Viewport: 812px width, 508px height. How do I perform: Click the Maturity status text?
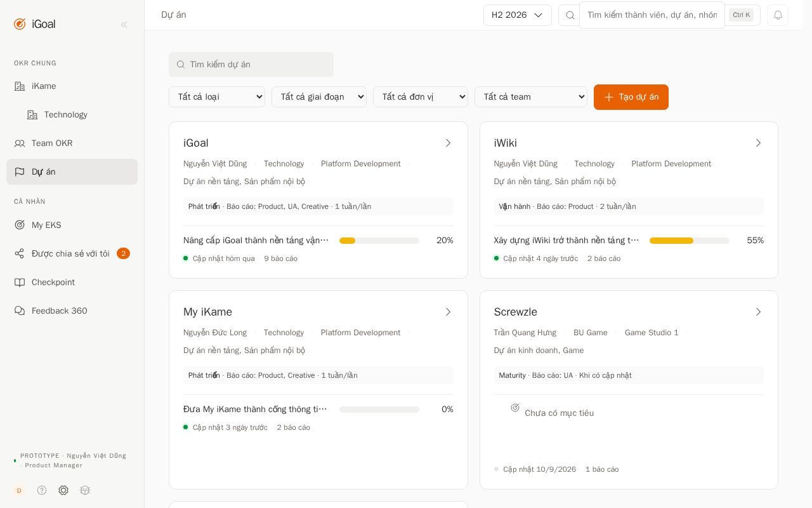click(x=513, y=375)
